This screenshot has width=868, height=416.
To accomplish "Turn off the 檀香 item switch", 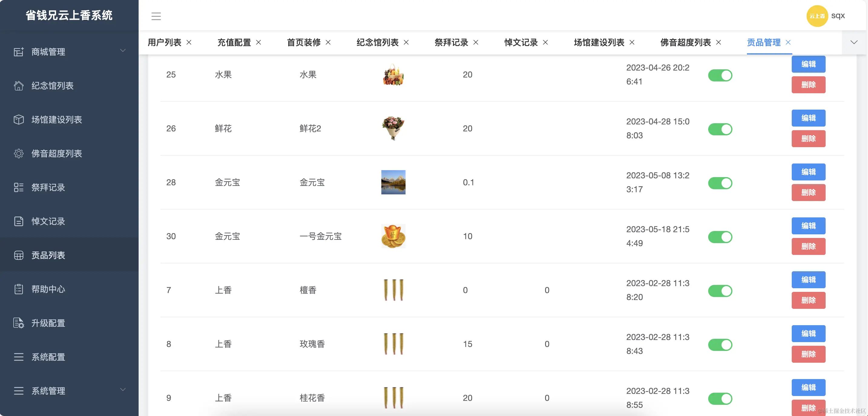I will [x=720, y=291].
